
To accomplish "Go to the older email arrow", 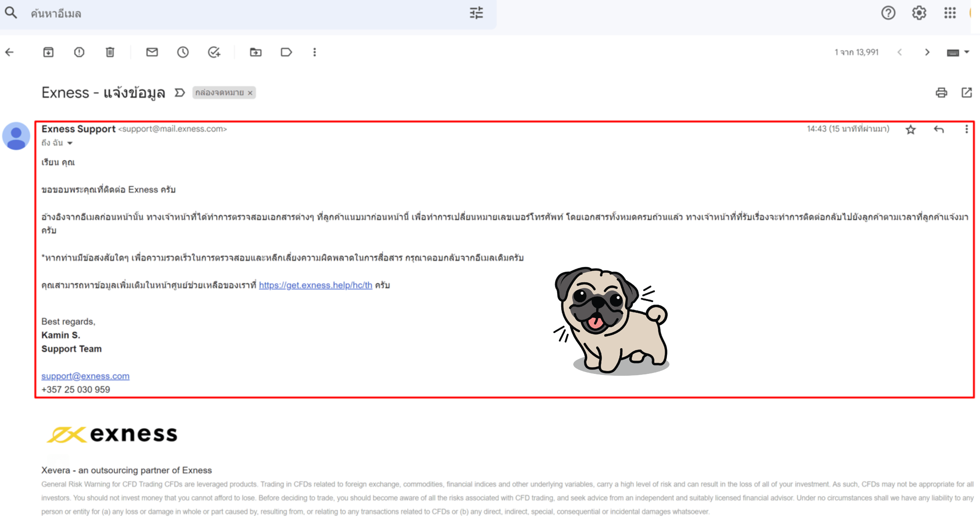I will pyautogui.click(x=927, y=52).
